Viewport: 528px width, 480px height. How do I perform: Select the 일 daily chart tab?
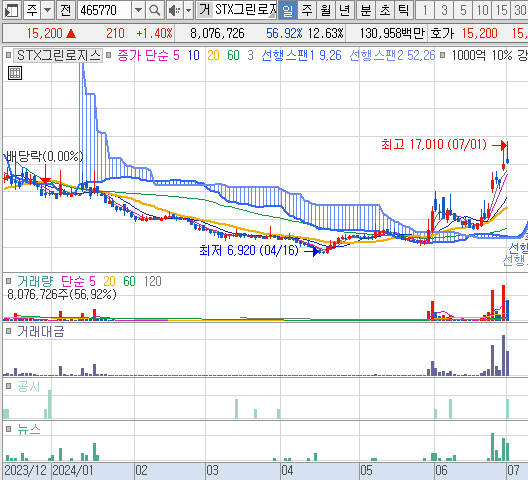pos(288,10)
